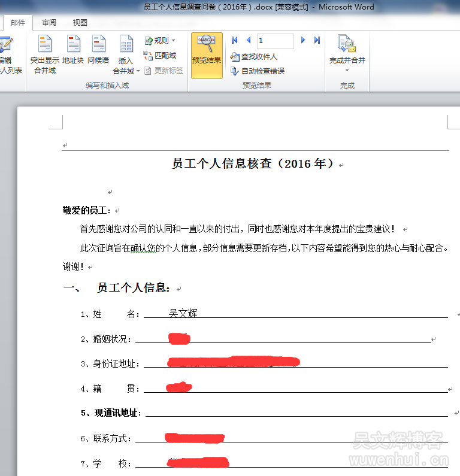Insert an Address Block
The width and height of the screenshot is (460, 476).
(x=73, y=44)
